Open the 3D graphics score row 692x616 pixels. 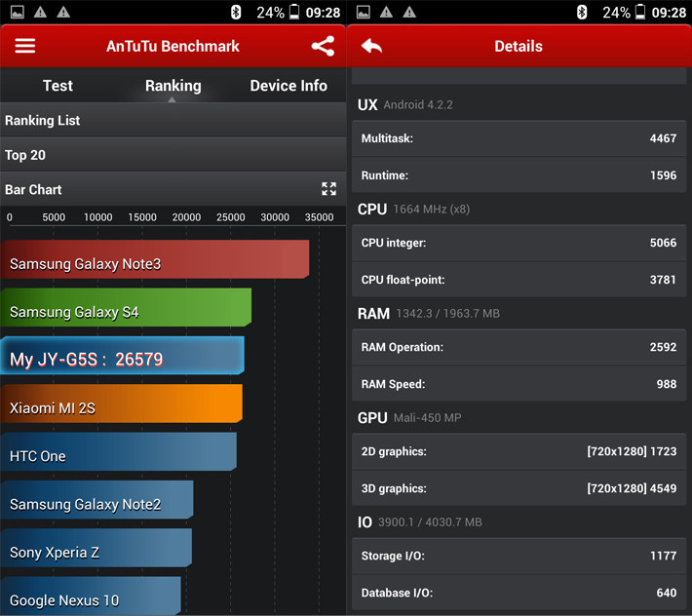coord(519,488)
